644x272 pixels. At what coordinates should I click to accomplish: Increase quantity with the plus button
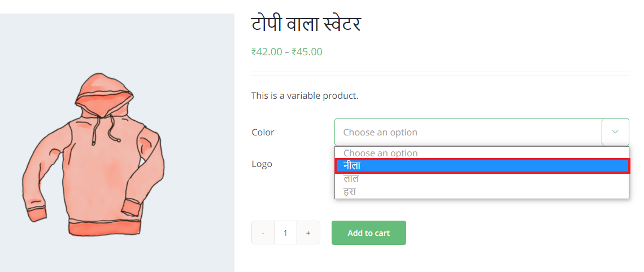pyautogui.click(x=308, y=232)
